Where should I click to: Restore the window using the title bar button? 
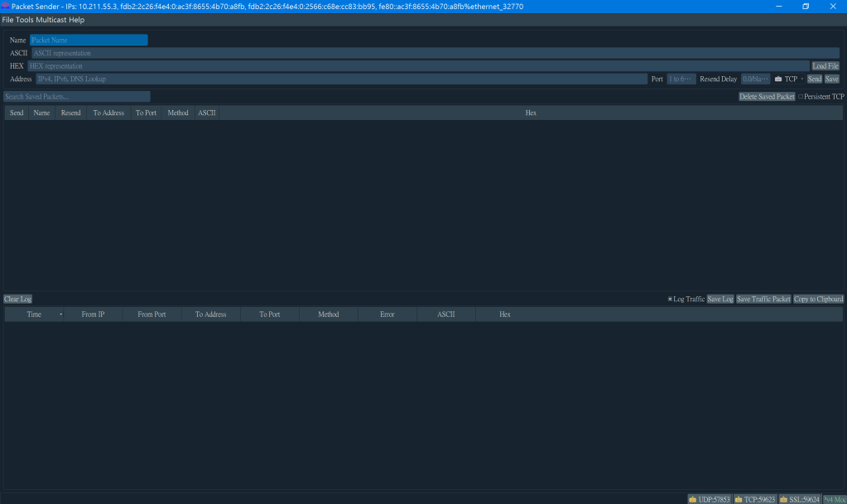(x=806, y=6)
